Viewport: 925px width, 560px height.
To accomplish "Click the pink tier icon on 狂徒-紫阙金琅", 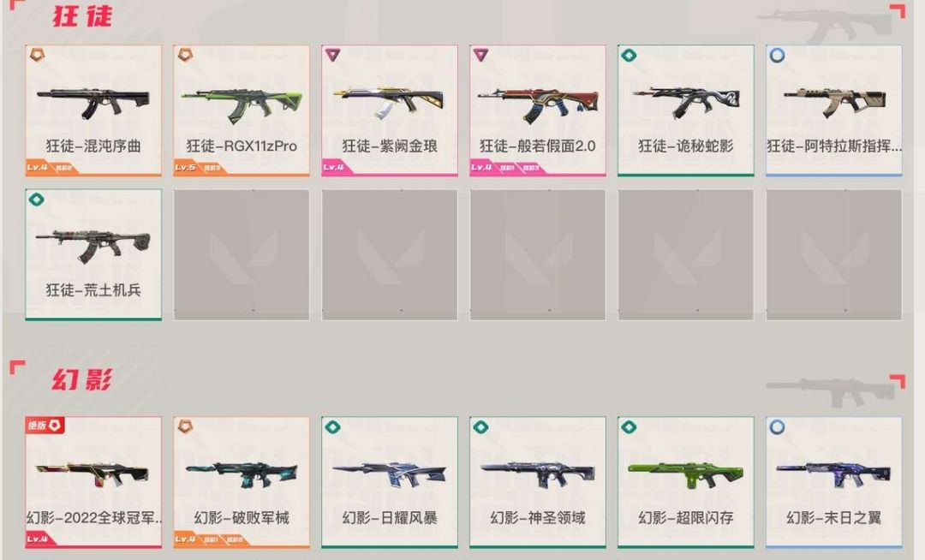I will (x=332, y=55).
